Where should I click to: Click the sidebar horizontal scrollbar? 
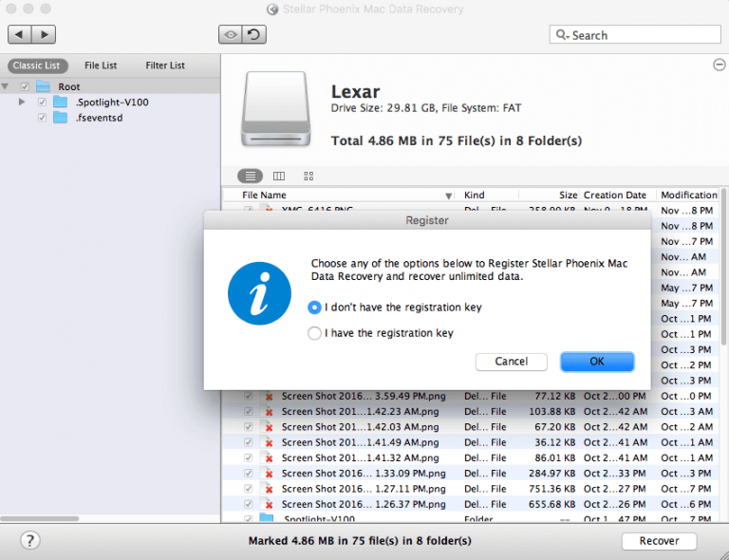tap(40, 518)
